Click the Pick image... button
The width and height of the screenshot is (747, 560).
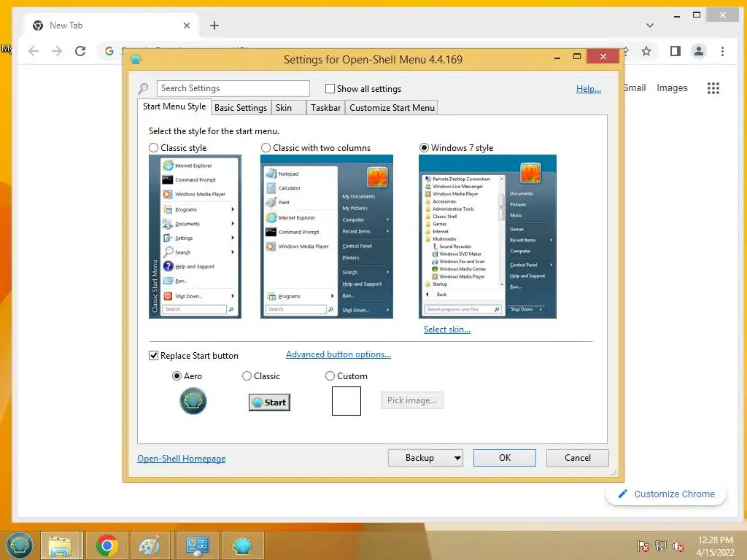click(411, 400)
